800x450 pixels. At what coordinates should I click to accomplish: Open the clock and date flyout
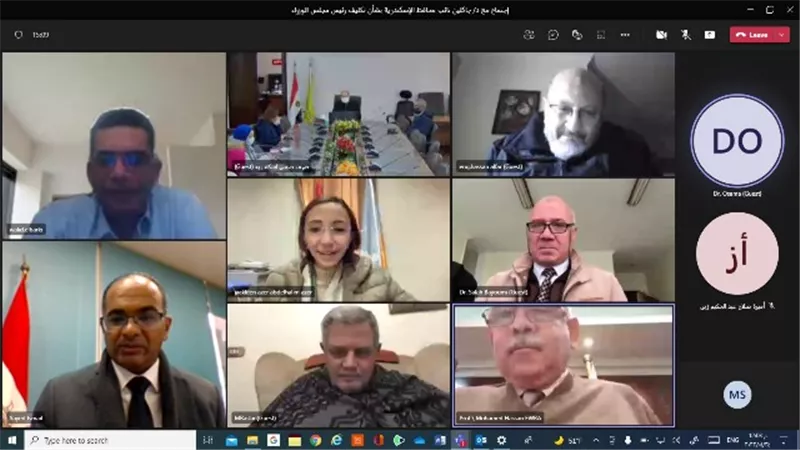[x=758, y=440]
